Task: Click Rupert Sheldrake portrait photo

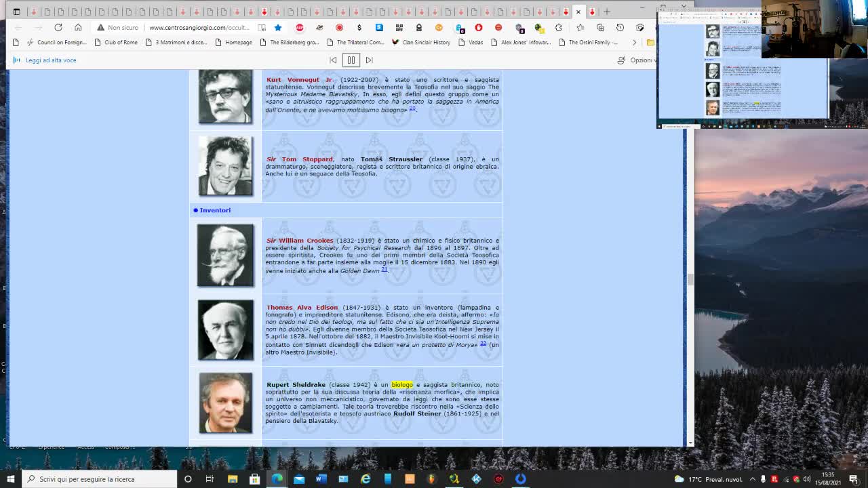Action: pyautogui.click(x=225, y=403)
